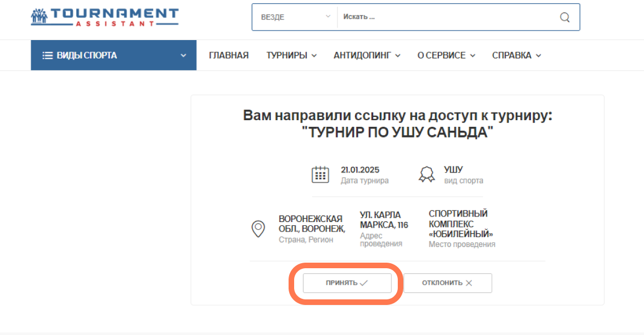Open the СПРАВКА menu
The height and width of the screenshot is (335, 644).
coord(516,55)
